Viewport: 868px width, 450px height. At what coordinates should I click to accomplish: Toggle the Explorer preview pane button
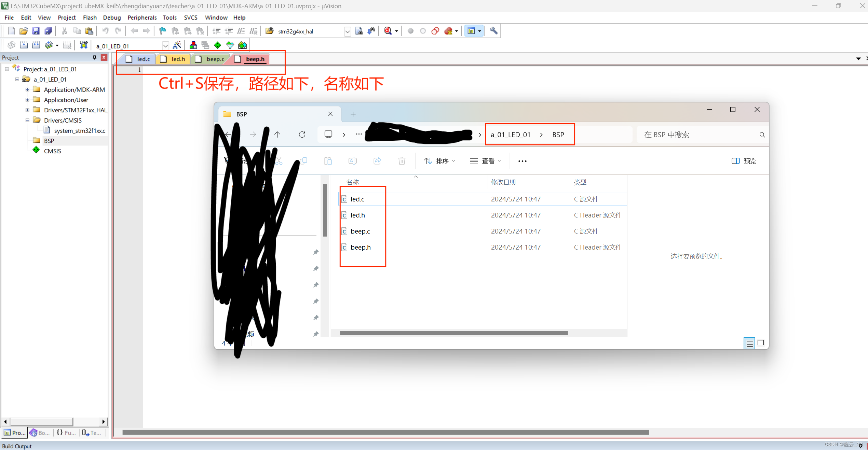(744, 161)
